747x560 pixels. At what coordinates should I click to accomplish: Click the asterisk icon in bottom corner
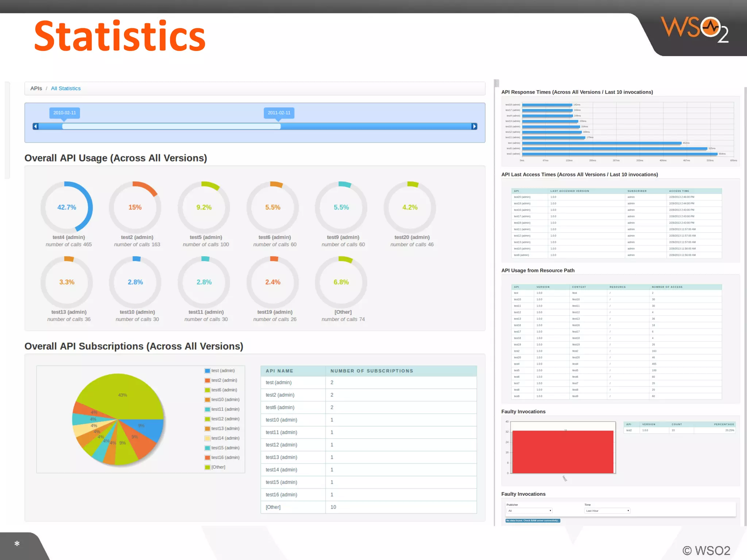[x=17, y=544]
